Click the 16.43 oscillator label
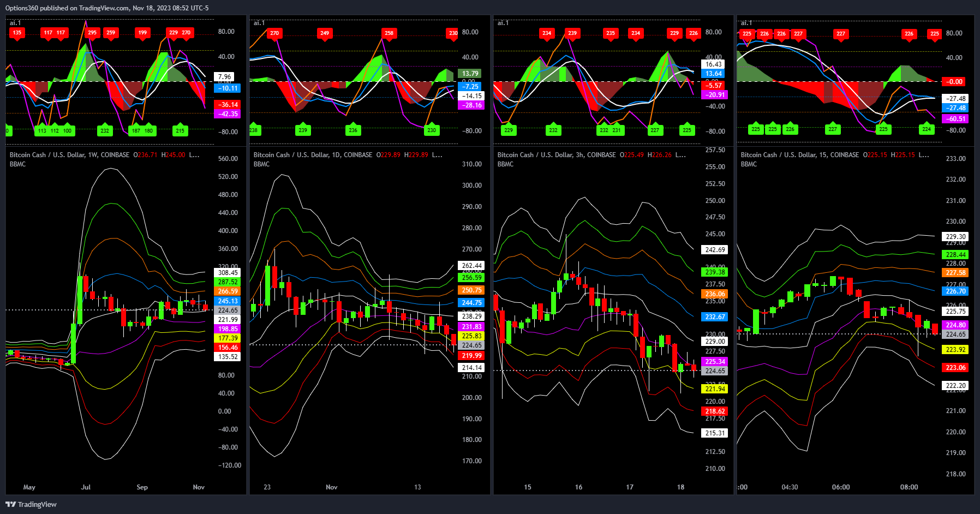 (x=713, y=64)
